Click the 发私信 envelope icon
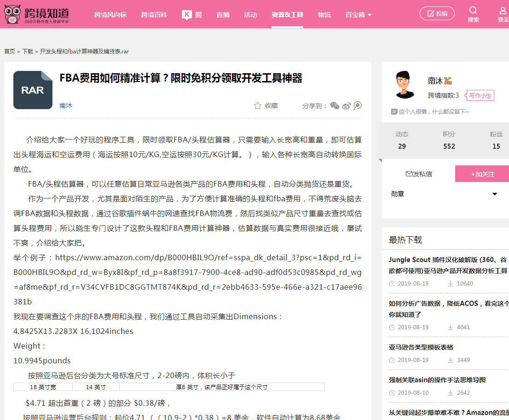509x420 pixels. (409, 174)
